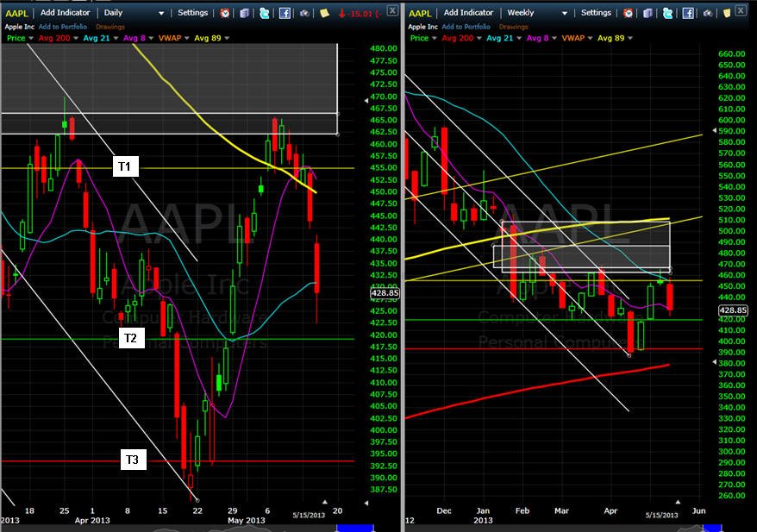Take a snapshot with Weekly chart camera icon
Viewport: 757px width, 532px height.
708,13
